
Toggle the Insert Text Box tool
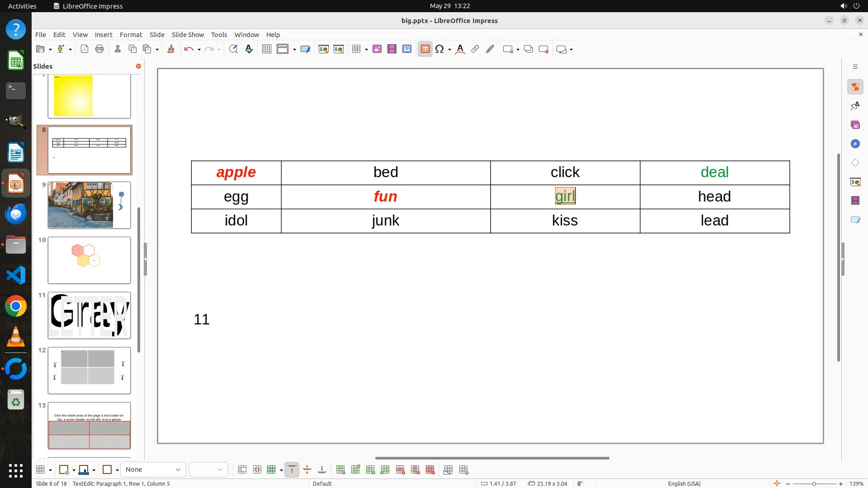425,49
